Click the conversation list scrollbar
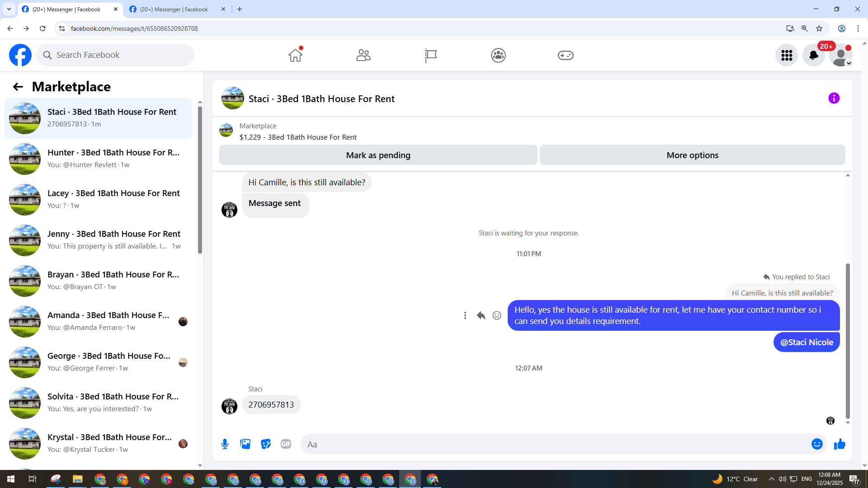Screen dimensions: 868x488 pos(200,181)
